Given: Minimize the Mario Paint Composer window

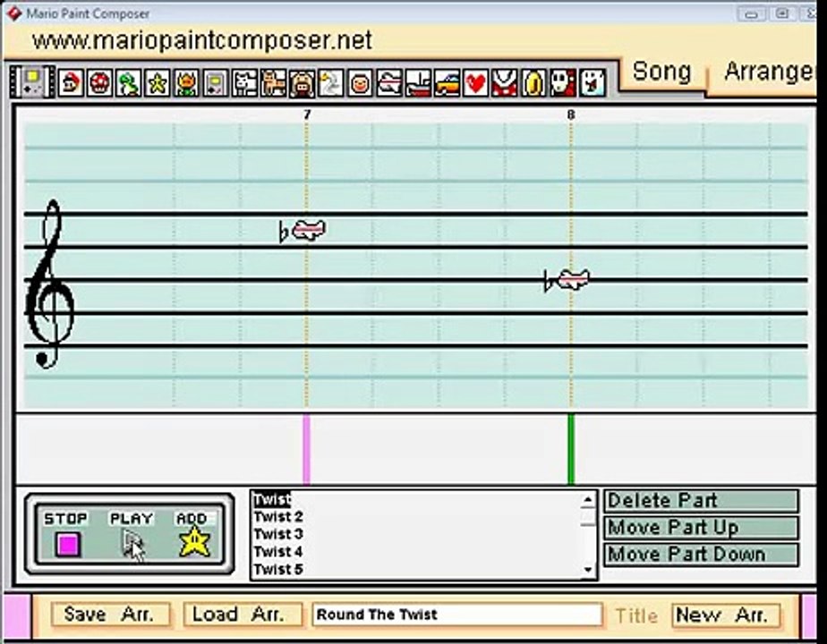Looking at the screenshot, I should tap(751, 13).
